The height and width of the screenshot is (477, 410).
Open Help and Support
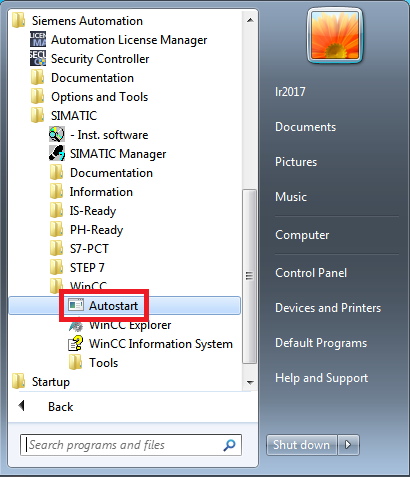point(322,378)
